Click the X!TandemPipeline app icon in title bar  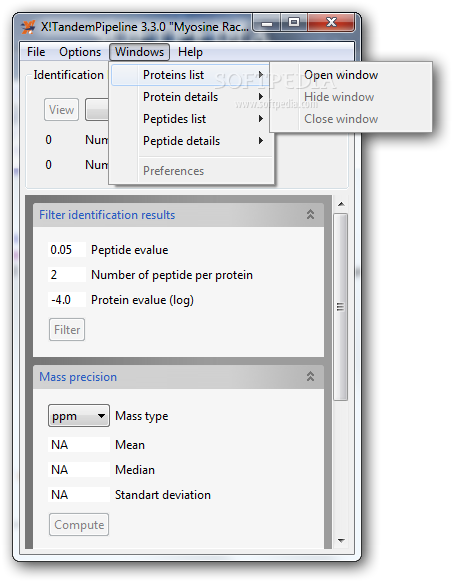[x=28, y=27]
